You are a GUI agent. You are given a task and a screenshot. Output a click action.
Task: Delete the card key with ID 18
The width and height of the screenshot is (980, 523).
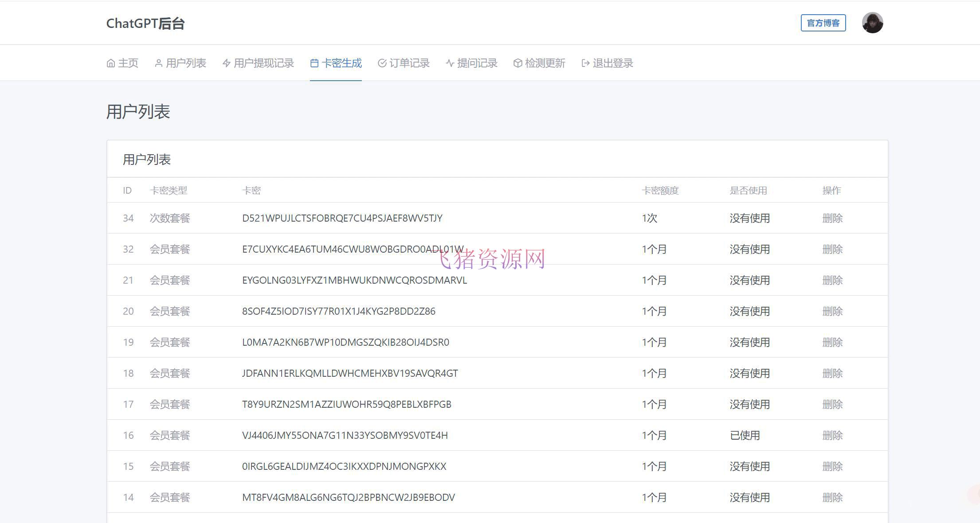point(832,373)
